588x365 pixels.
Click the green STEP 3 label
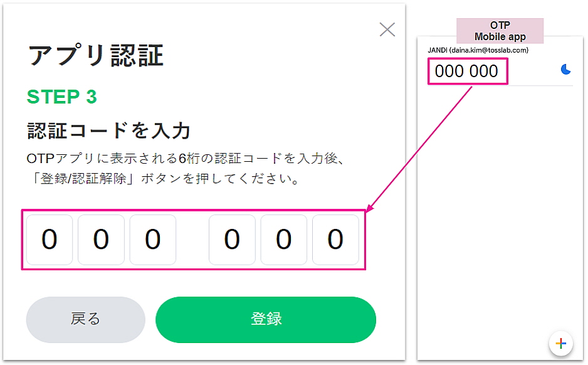coord(62,97)
